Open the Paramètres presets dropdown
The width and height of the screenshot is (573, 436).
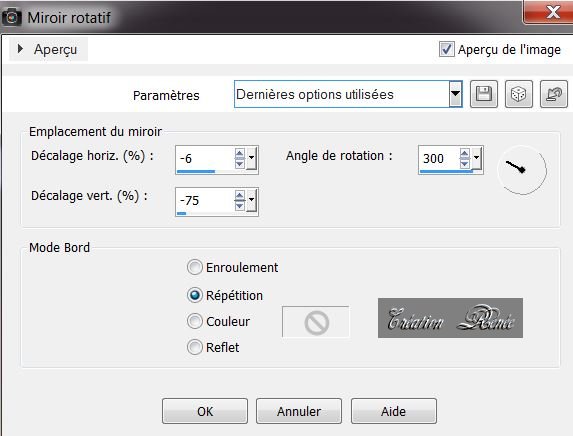(455, 94)
